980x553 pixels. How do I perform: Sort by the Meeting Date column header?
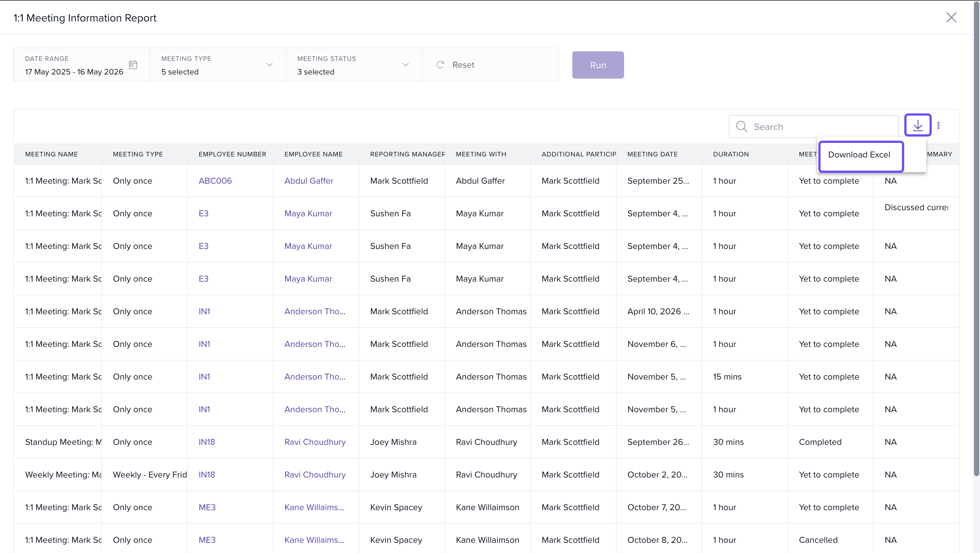point(652,154)
